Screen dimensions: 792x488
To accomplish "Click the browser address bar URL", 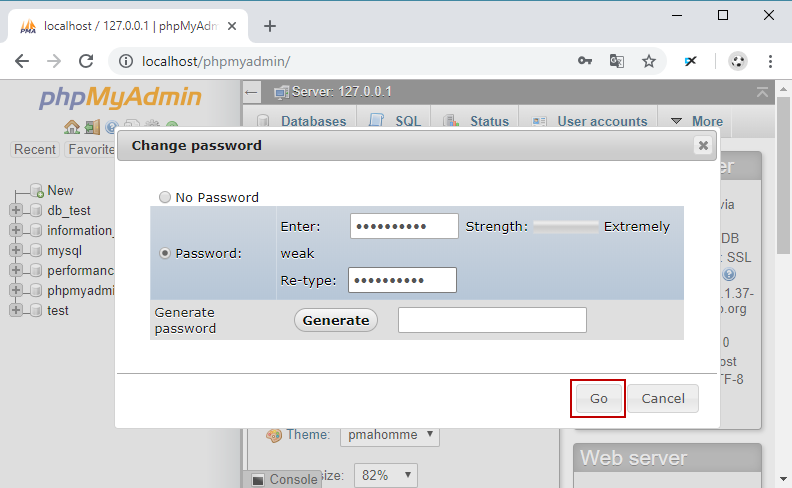I will [216, 61].
